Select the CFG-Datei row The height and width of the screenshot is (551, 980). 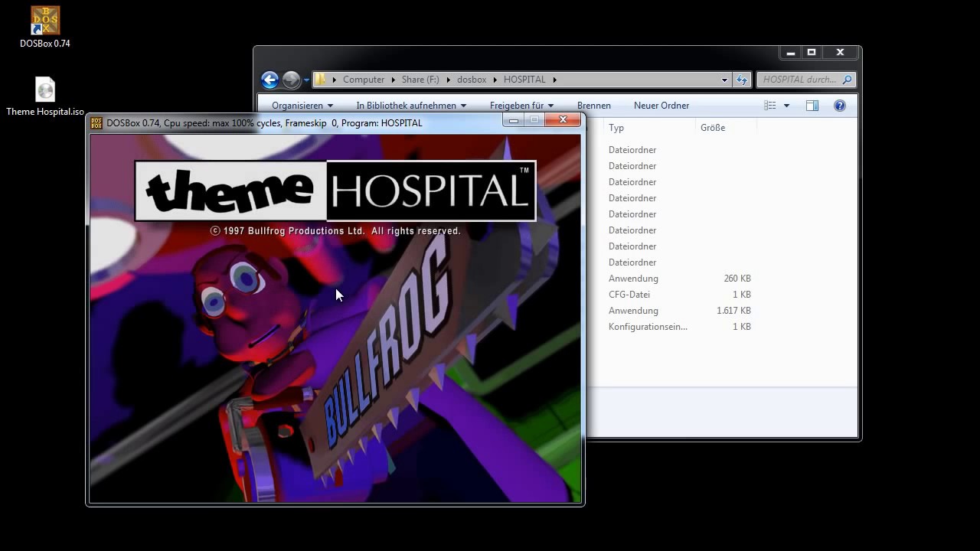tap(681, 295)
